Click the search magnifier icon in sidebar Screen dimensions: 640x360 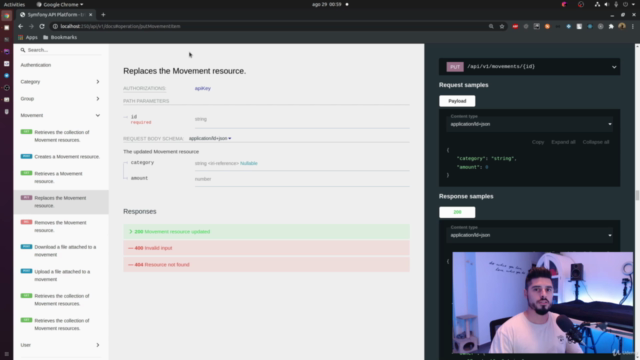(23, 50)
